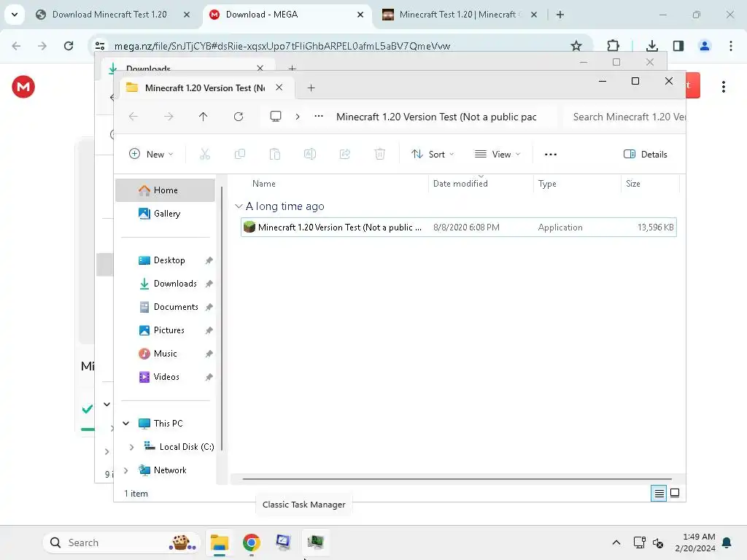The image size is (747, 560).
Task: Open Chrome profile avatar
Action: (705, 46)
